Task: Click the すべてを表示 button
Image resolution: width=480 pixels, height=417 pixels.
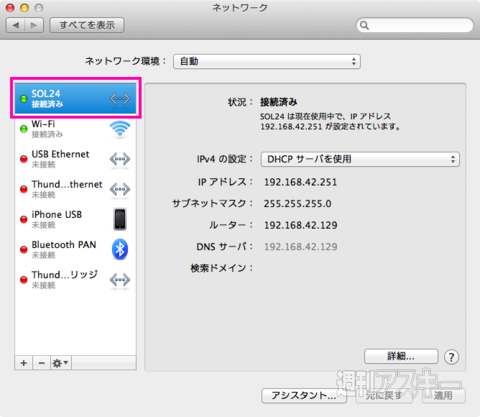Action: coord(87,25)
